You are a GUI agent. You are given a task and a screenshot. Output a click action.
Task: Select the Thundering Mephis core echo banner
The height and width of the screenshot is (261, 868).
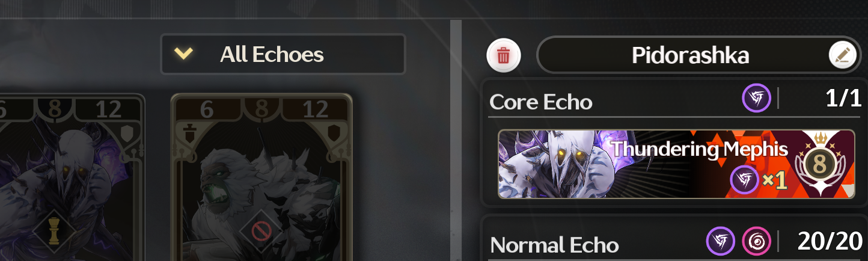(676, 164)
